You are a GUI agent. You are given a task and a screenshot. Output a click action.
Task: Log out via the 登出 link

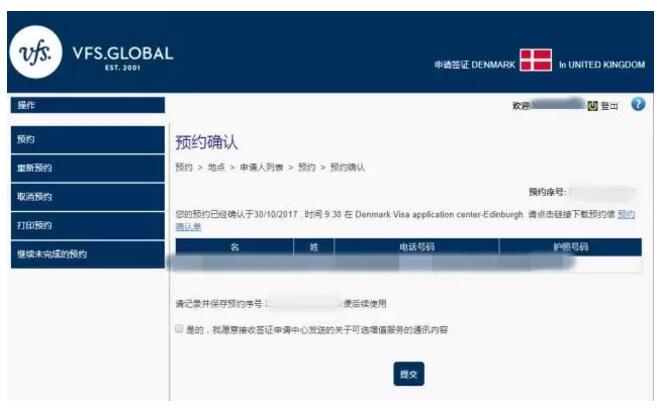pos(609,106)
